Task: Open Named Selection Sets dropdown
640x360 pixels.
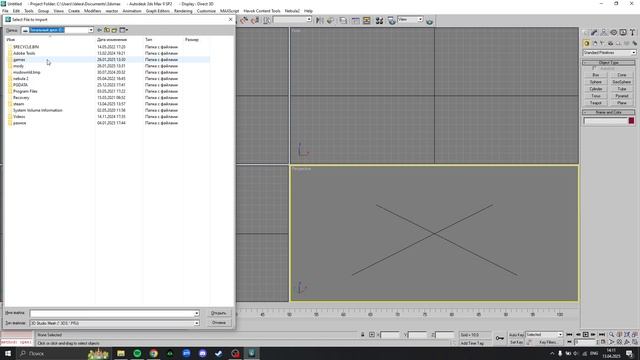Action: (x=309, y=19)
